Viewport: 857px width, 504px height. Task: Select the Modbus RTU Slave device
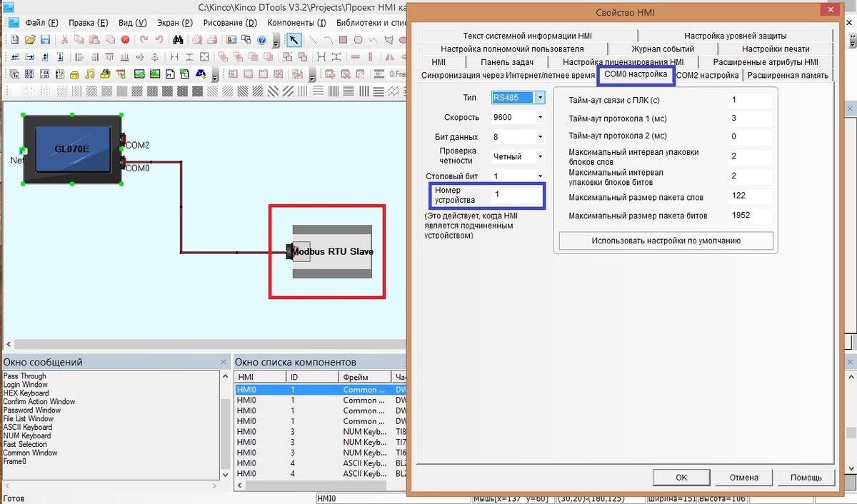point(331,251)
